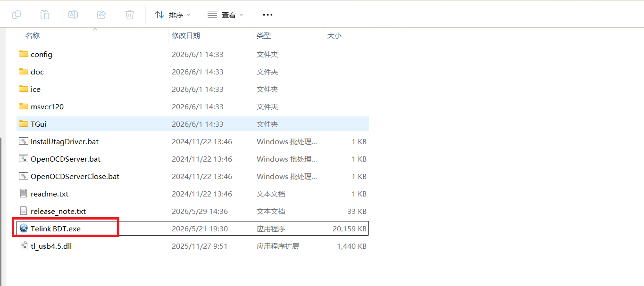Viewport: 644px width, 286px height.
Task: Sort by the 大小 column header
Action: pyautogui.click(x=335, y=36)
